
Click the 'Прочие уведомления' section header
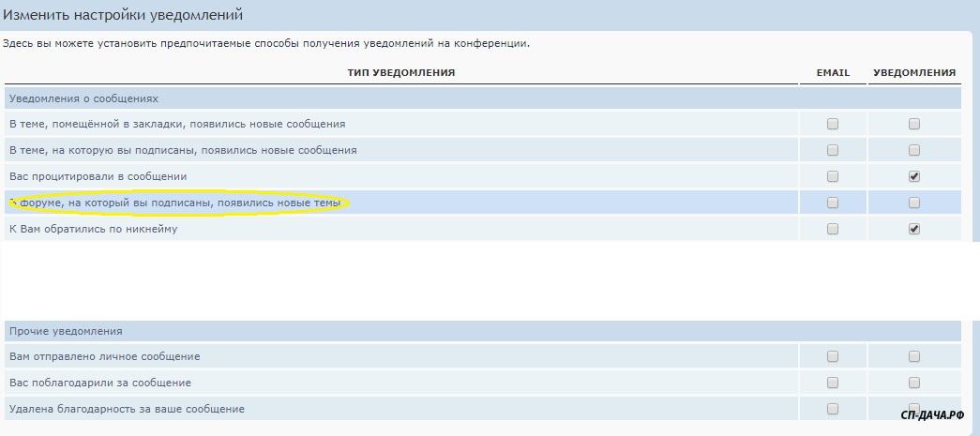point(65,331)
